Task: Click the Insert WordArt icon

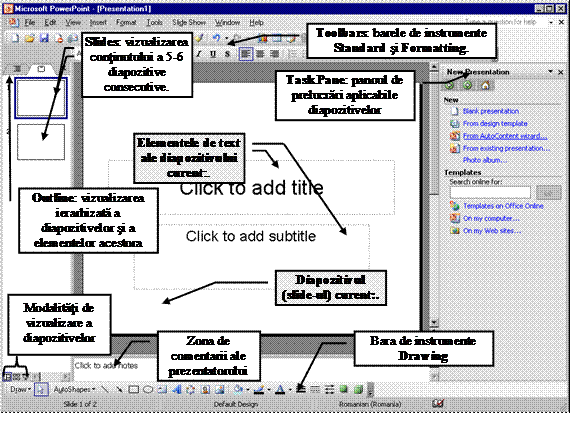Action: point(177,390)
